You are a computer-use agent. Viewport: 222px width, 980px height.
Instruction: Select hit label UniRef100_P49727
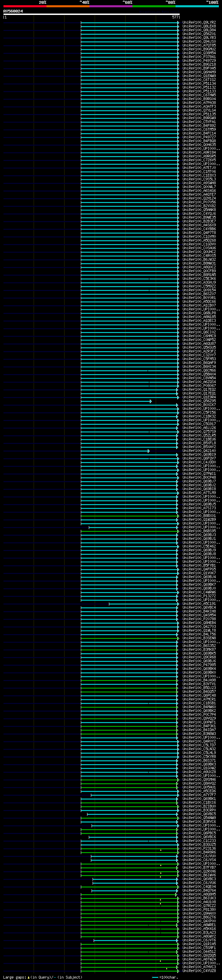click(x=199, y=137)
